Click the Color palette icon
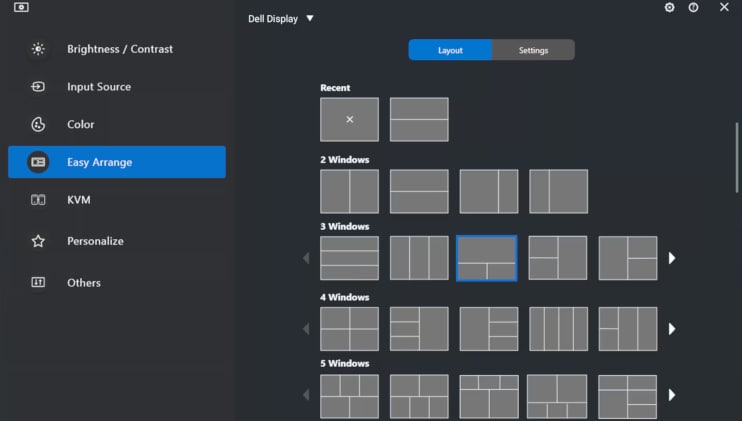 pyautogui.click(x=38, y=124)
